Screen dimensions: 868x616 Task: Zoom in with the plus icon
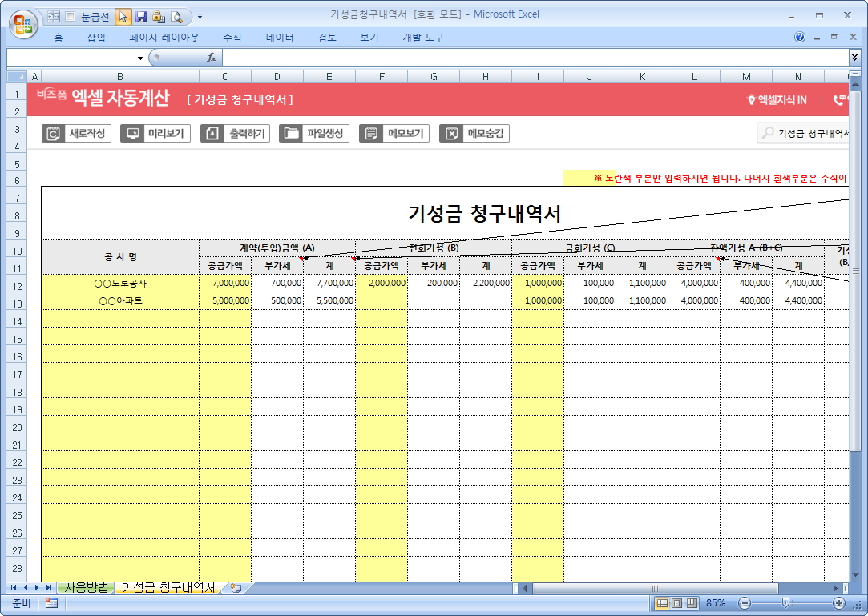tap(839, 603)
